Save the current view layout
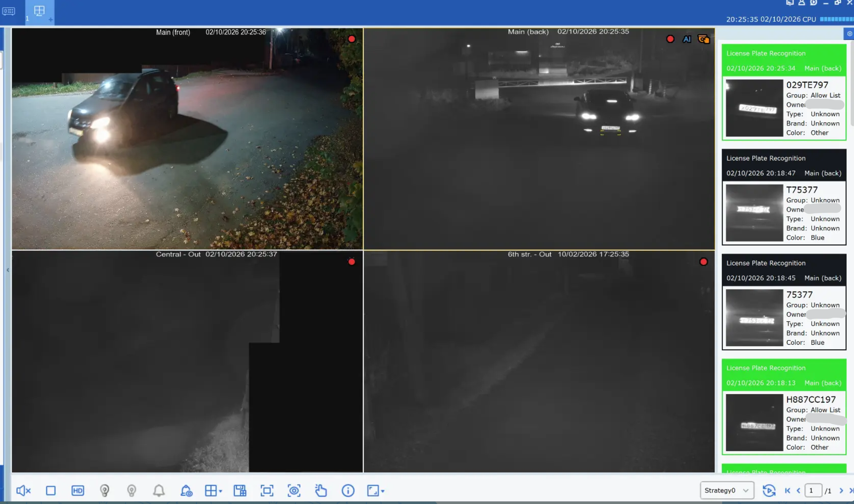854x504 pixels. point(240,490)
